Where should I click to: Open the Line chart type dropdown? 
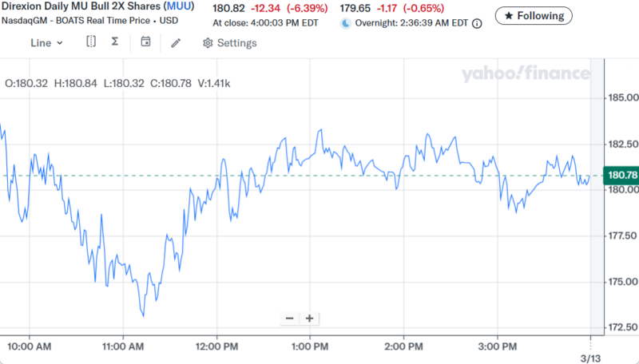tap(46, 43)
